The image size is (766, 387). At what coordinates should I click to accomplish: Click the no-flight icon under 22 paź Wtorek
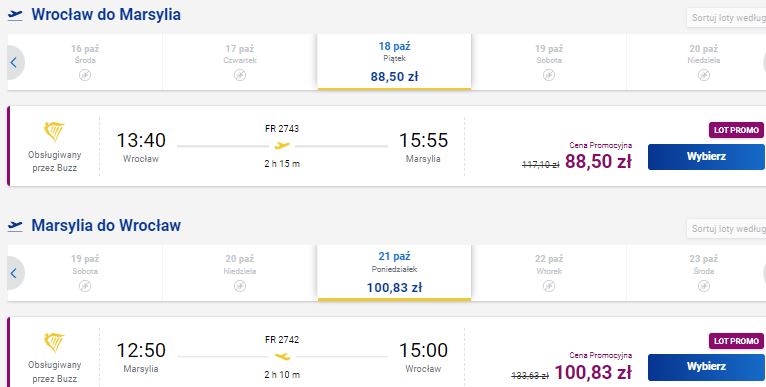(549, 286)
